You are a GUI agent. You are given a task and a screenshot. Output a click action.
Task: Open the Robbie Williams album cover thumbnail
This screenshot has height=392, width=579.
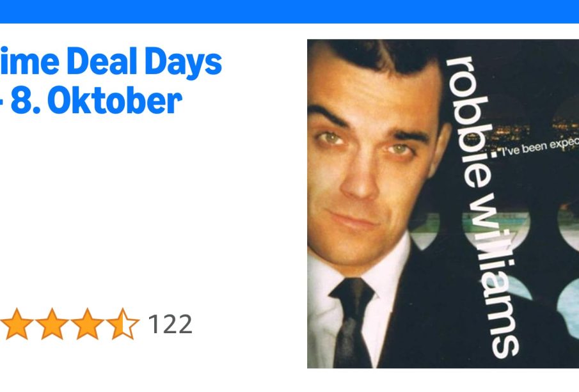point(443,204)
